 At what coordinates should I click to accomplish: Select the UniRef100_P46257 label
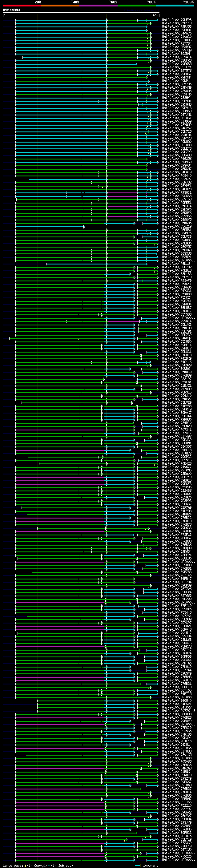tap(177, 128)
